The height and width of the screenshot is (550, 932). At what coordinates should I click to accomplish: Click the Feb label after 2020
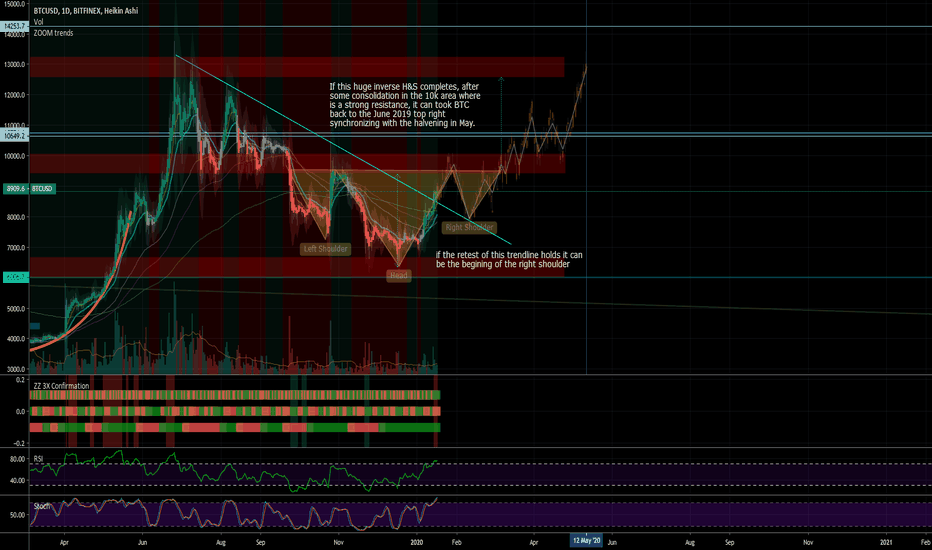coord(456,542)
